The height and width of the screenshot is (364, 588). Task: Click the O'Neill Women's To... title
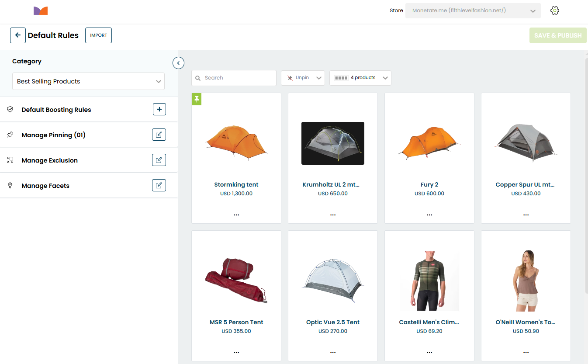pyautogui.click(x=526, y=322)
